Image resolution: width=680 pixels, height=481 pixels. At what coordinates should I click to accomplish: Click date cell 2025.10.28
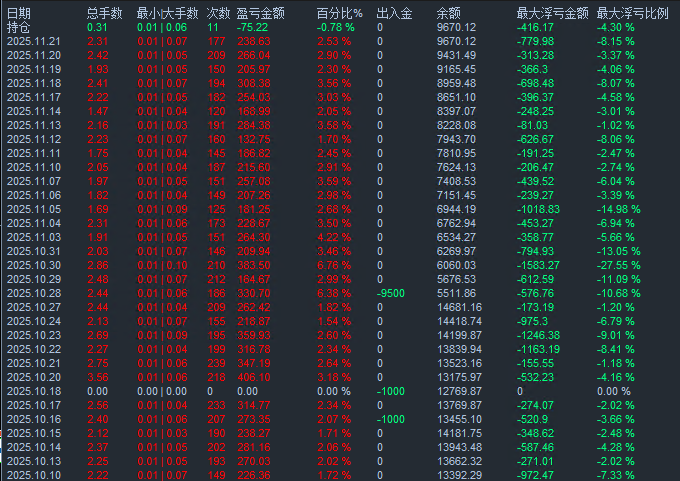click(x=34, y=293)
